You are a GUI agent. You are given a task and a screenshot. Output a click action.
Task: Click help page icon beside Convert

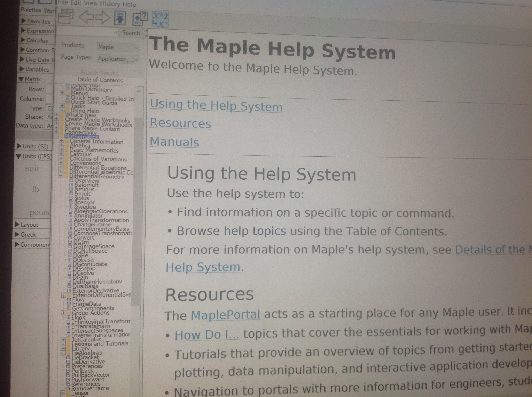[x=70, y=237]
